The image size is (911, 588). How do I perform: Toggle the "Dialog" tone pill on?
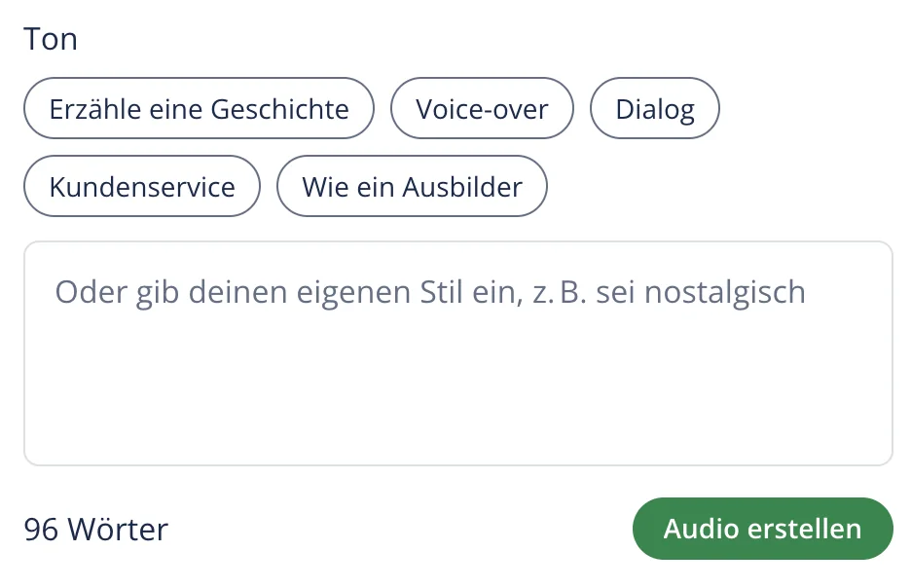coord(654,108)
